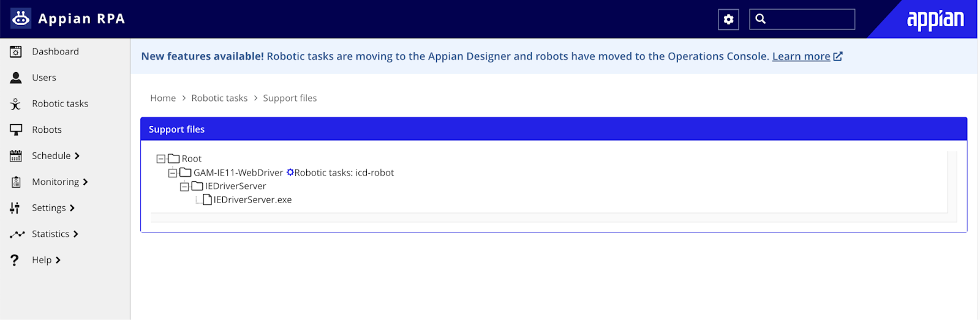Follow the Learn more link
980x320 pixels.
click(x=801, y=56)
